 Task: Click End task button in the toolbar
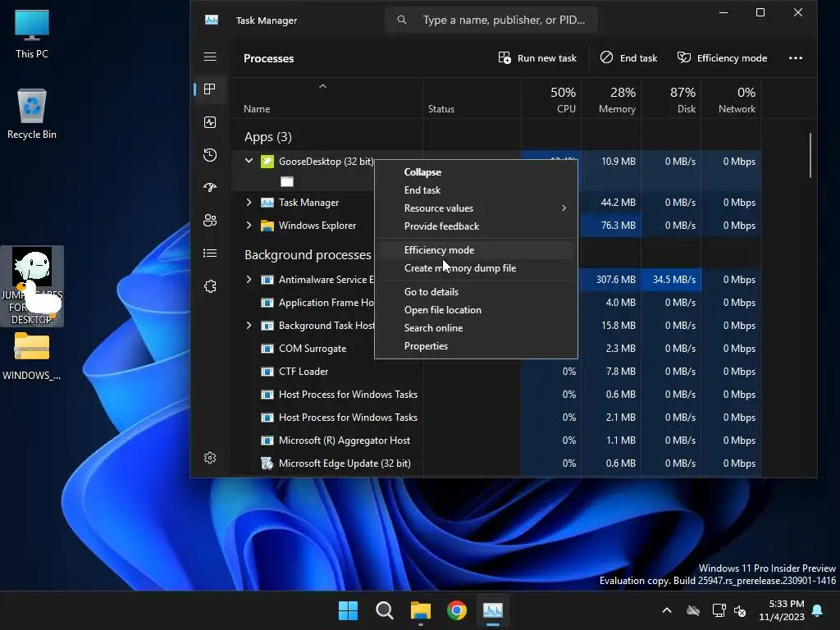click(629, 58)
